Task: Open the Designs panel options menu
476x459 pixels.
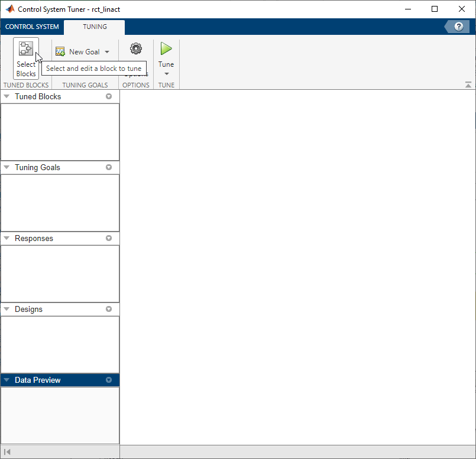Action: pyautogui.click(x=109, y=309)
